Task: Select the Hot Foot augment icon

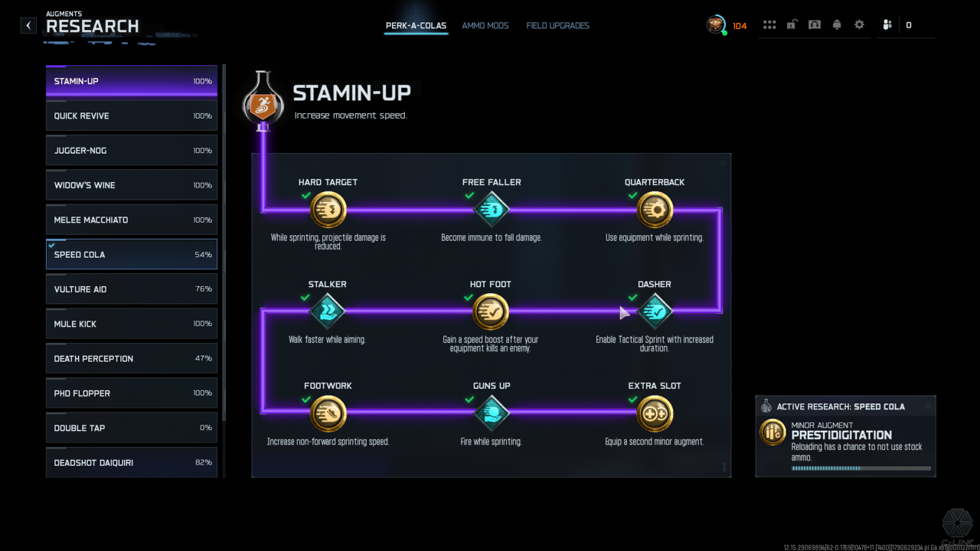Action: coord(492,311)
